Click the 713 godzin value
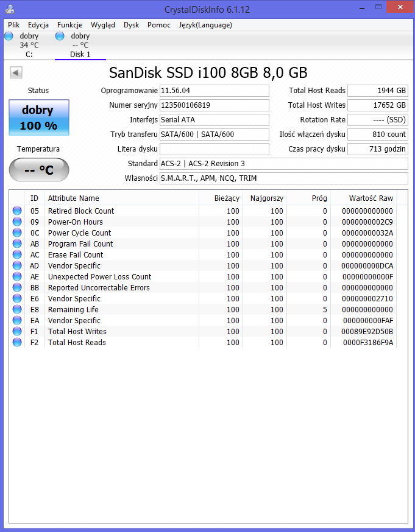415x532 pixels. coord(378,149)
